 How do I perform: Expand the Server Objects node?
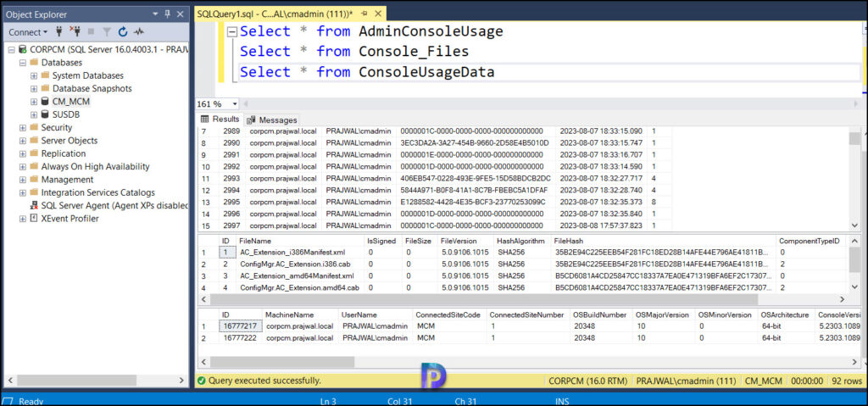click(23, 141)
